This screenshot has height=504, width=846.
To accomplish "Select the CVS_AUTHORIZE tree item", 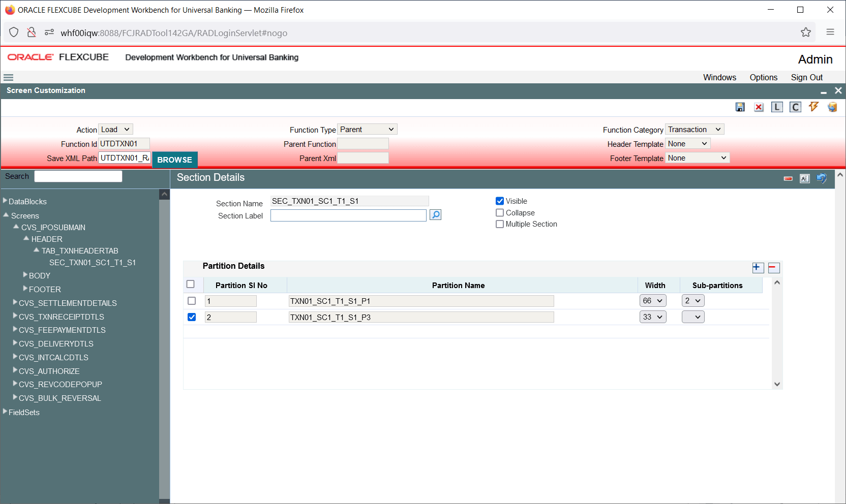I will pos(49,371).
